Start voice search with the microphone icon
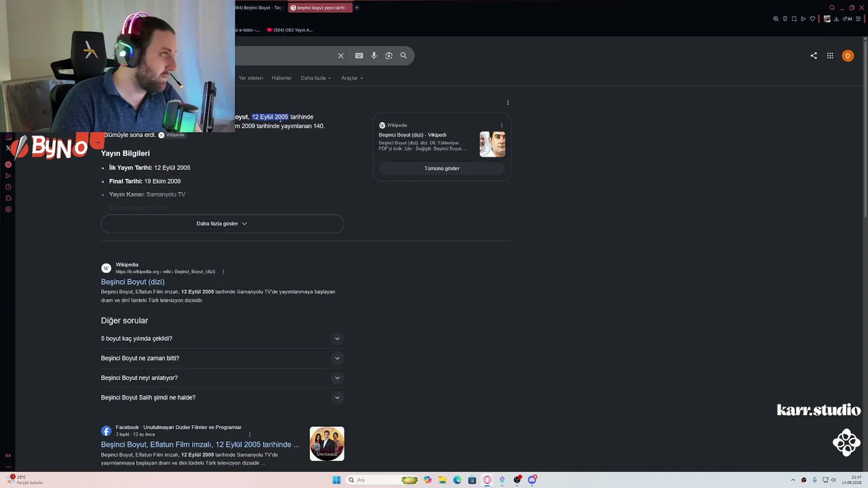The height and width of the screenshot is (488, 868). point(374,56)
